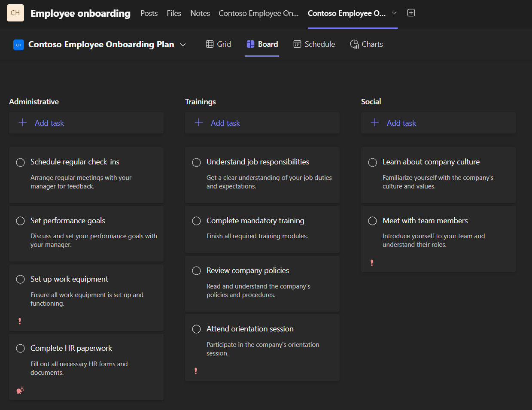532x410 pixels.
Task: Open the "Set up work equipment" task
Action: coord(86,298)
